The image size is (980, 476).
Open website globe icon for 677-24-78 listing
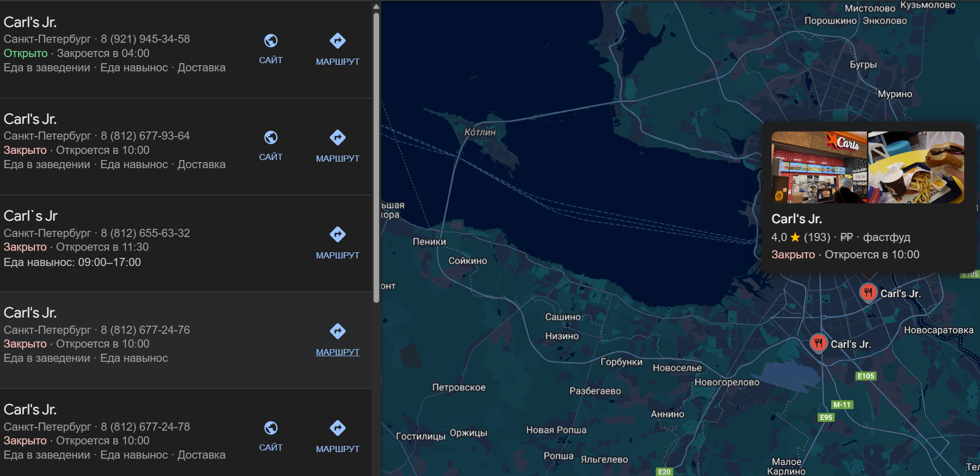(x=271, y=428)
